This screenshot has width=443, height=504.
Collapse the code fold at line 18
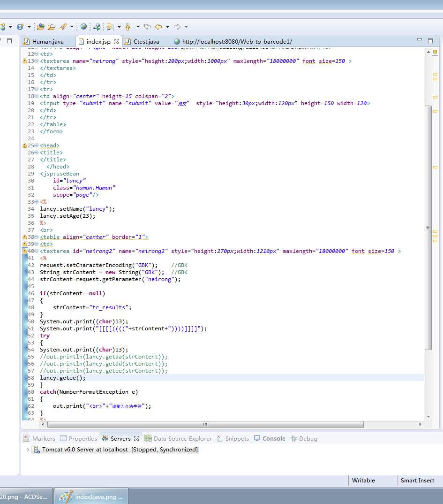tap(36, 96)
